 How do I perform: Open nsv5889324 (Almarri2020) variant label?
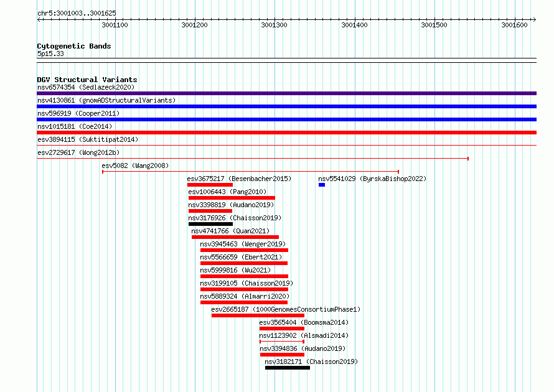pos(245,296)
